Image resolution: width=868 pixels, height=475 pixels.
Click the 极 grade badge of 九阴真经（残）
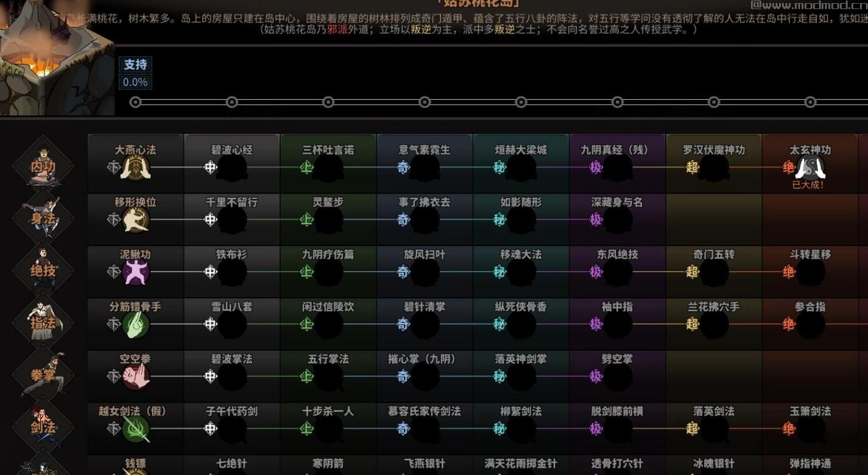point(596,167)
